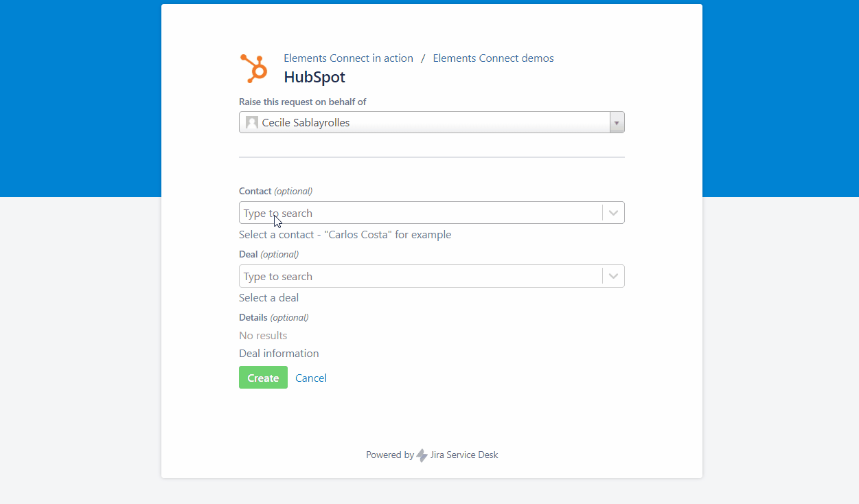The height and width of the screenshot is (504, 859).
Task: Click the HubSpot page heading
Action: 314,77
